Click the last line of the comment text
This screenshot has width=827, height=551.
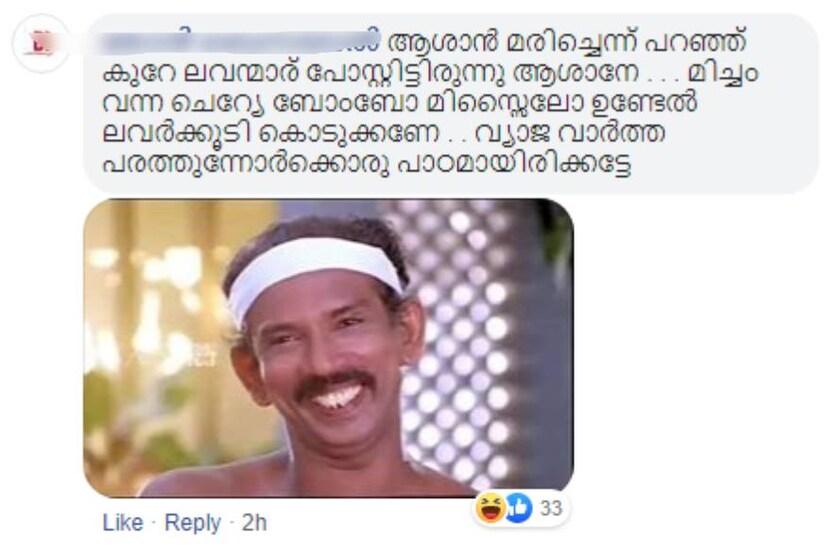pyautogui.click(x=367, y=164)
